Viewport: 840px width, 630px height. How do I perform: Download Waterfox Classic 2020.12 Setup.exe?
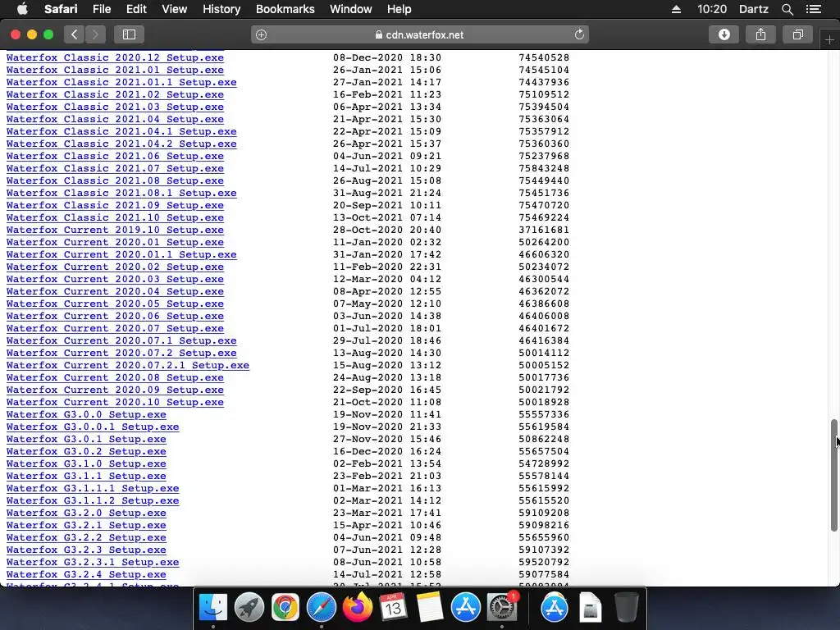pyautogui.click(x=115, y=57)
